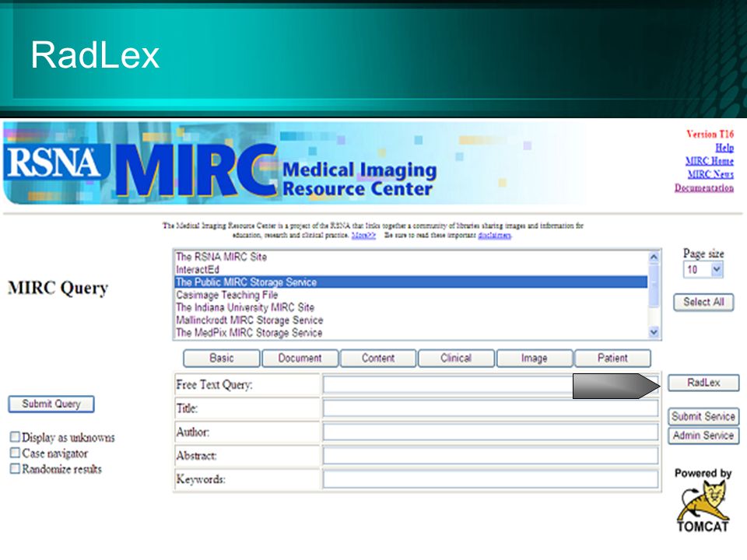Open the Submit Service button
This screenshot has height=560, width=747.
(703, 416)
